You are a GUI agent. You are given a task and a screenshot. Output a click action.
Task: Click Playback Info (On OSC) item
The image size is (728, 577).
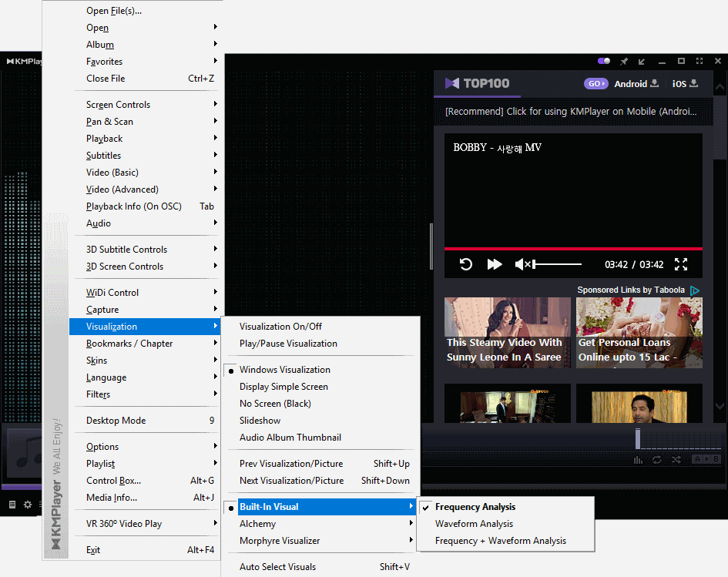coord(145,206)
